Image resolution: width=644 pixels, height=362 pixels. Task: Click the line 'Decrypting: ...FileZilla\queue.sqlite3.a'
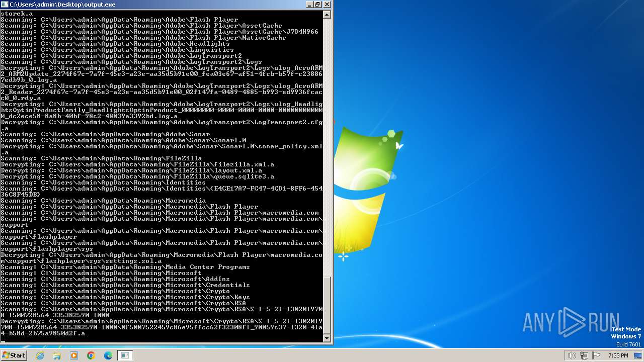point(137,176)
